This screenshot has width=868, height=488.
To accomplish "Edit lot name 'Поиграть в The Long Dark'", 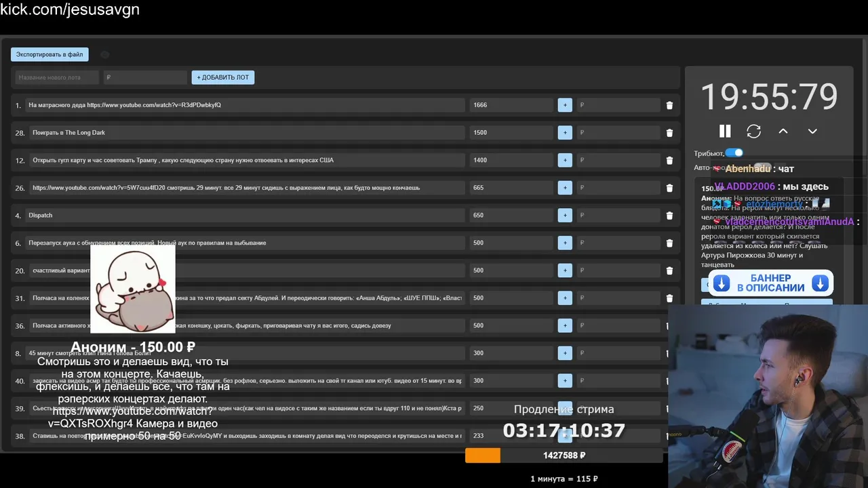I will coord(247,133).
